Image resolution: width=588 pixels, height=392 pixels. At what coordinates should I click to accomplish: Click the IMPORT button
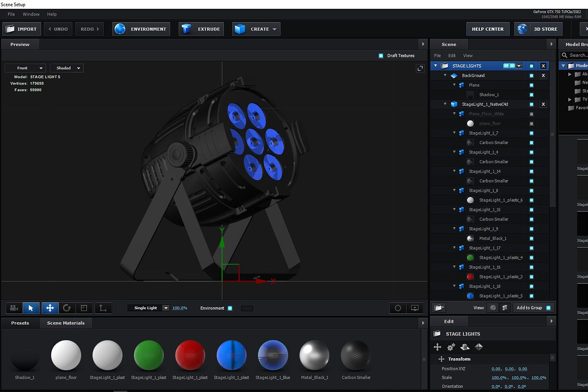pyautogui.click(x=22, y=29)
